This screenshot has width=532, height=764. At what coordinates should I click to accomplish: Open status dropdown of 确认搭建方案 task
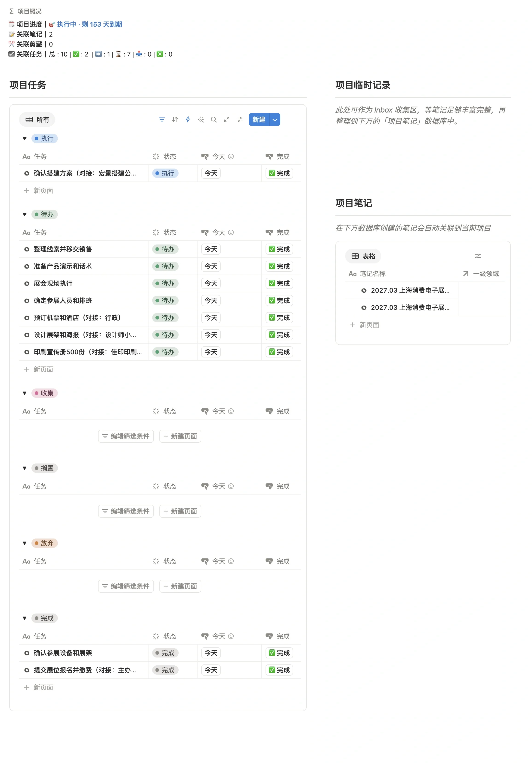click(x=165, y=173)
